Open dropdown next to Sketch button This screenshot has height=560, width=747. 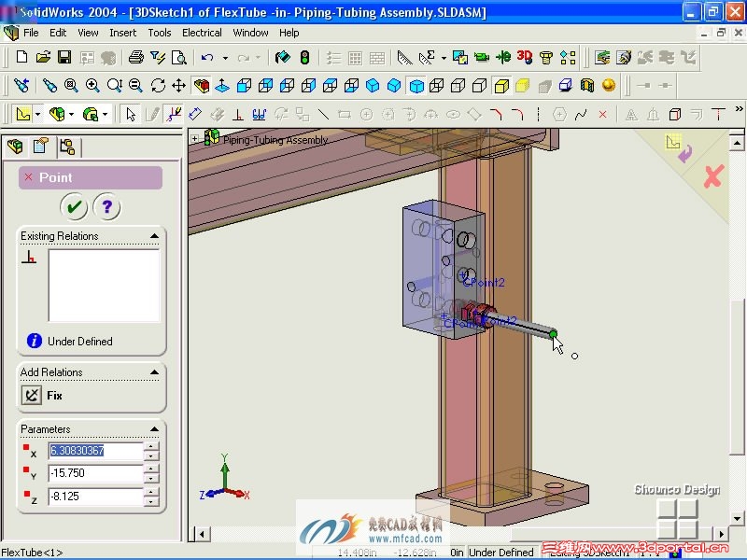37,114
